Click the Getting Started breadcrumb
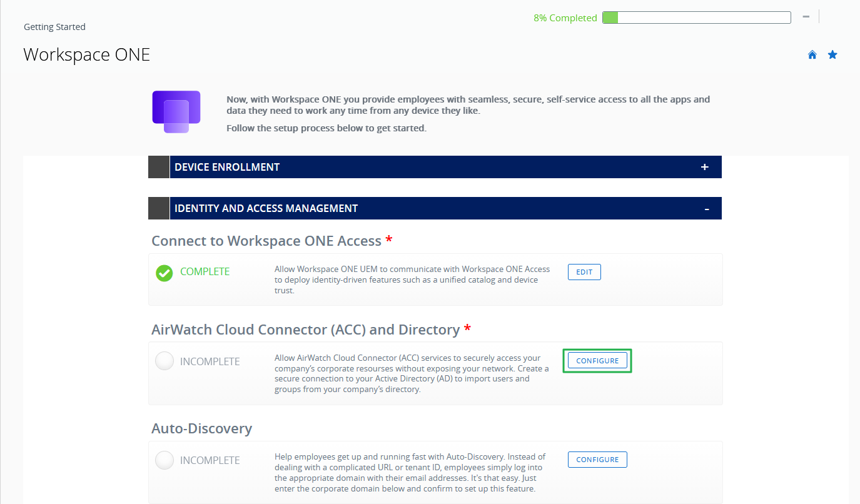 (54, 27)
